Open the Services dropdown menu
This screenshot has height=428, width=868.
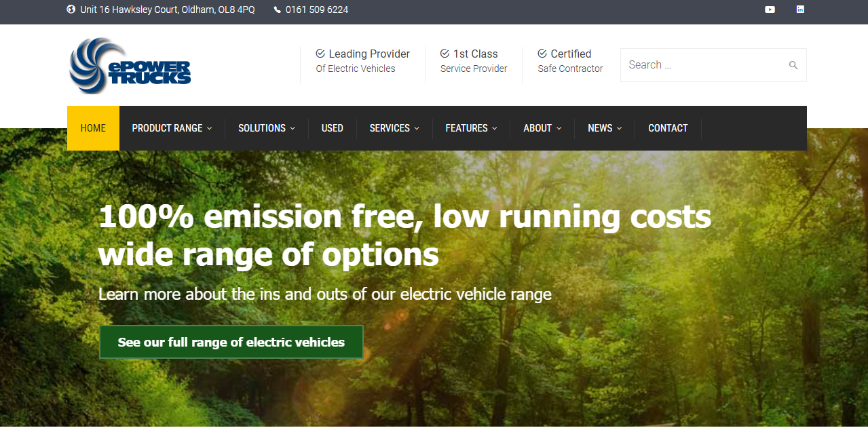pyautogui.click(x=394, y=128)
